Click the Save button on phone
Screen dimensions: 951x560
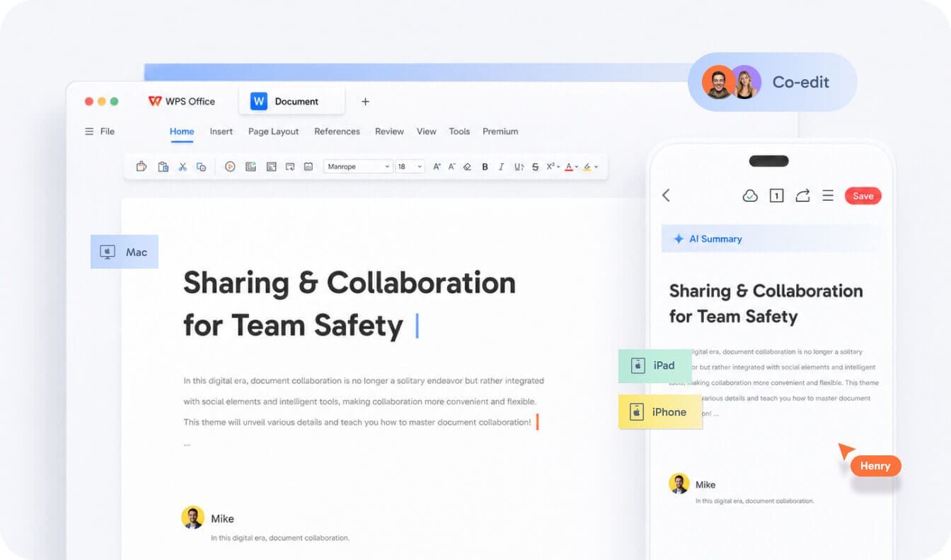coord(863,196)
